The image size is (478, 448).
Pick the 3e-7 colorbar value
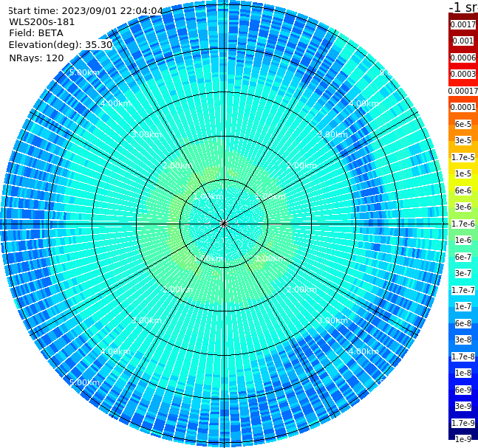tap(463, 273)
